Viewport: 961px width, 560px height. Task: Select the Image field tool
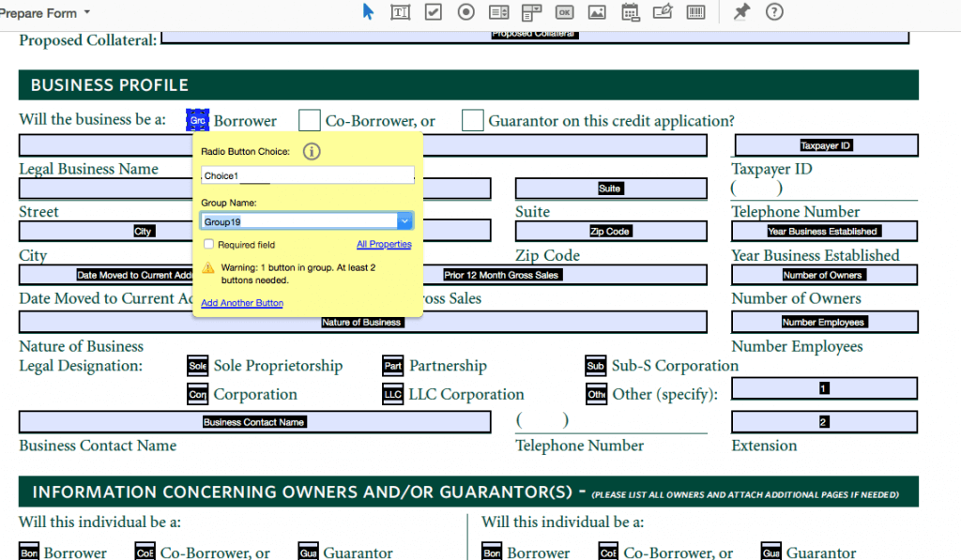tap(596, 12)
